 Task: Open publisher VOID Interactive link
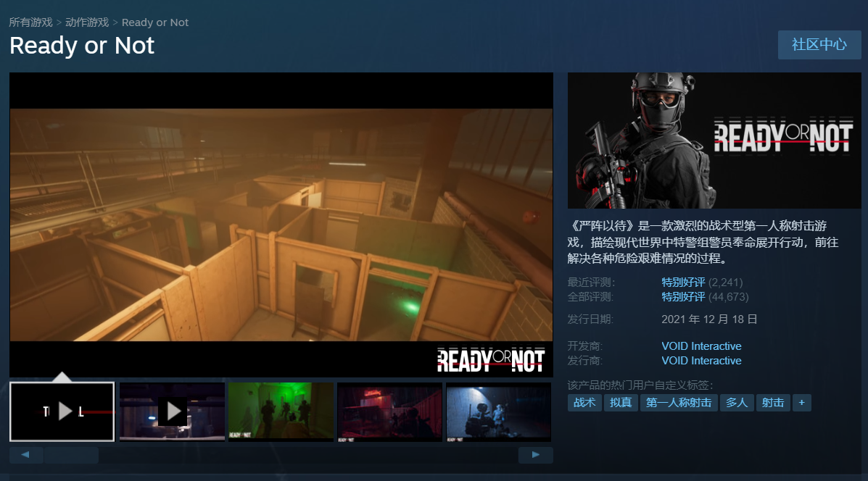(701, 361)
